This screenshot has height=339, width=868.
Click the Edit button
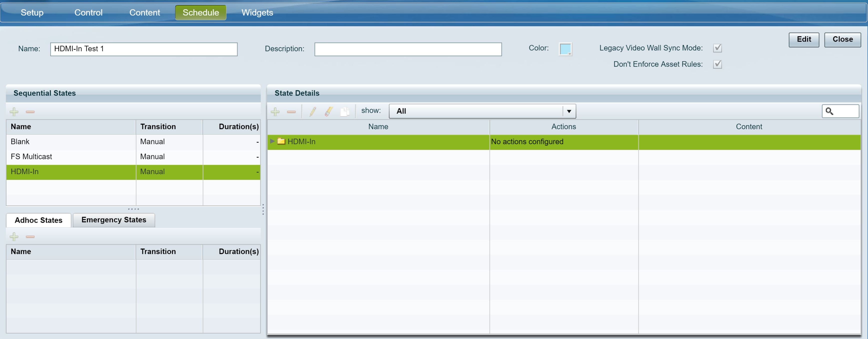point(804,39)
